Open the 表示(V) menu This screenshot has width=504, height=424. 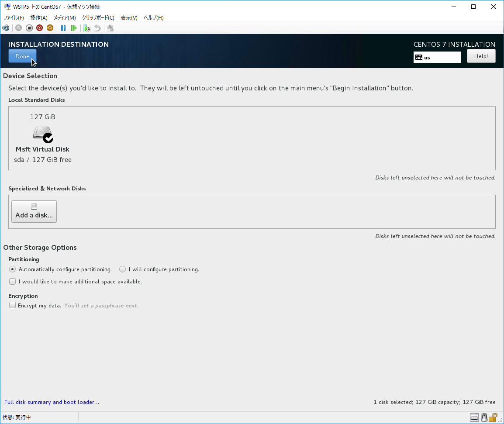pyautogui.click(x=129, y=17)
